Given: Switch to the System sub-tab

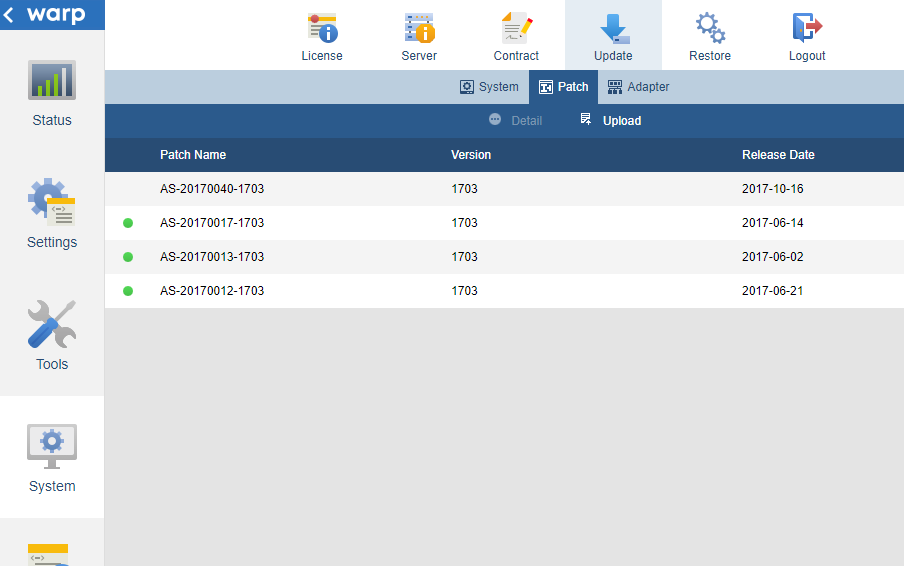Looking at the screenshot, I should (489, 87).
